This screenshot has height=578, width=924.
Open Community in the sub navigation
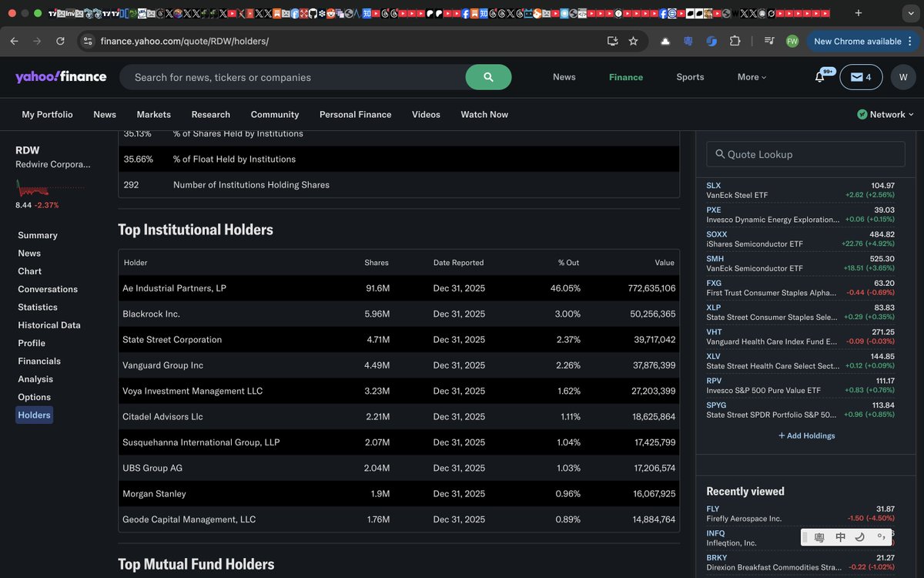point(275,114)
